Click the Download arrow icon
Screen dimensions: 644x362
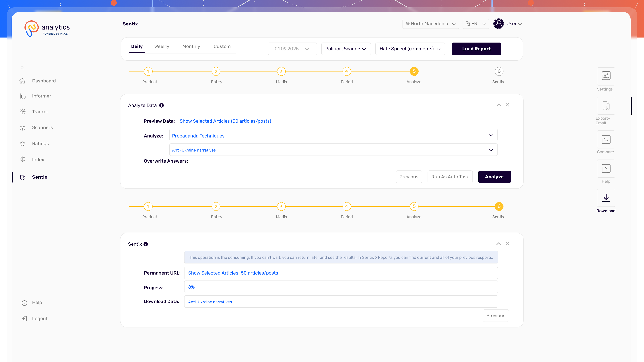click(x=606, y=198)
